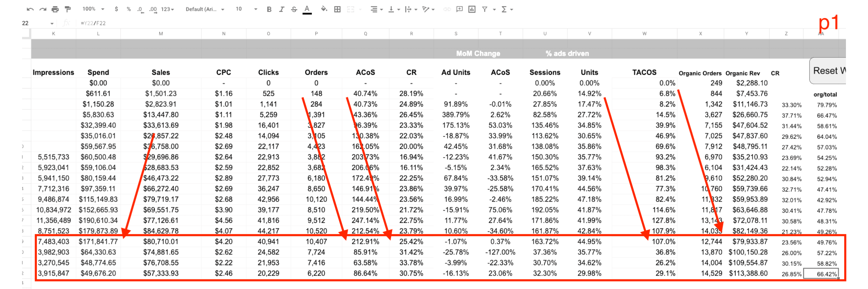Toggle strikethrough formatting
The image size is (868, 289).
[294, 9]
